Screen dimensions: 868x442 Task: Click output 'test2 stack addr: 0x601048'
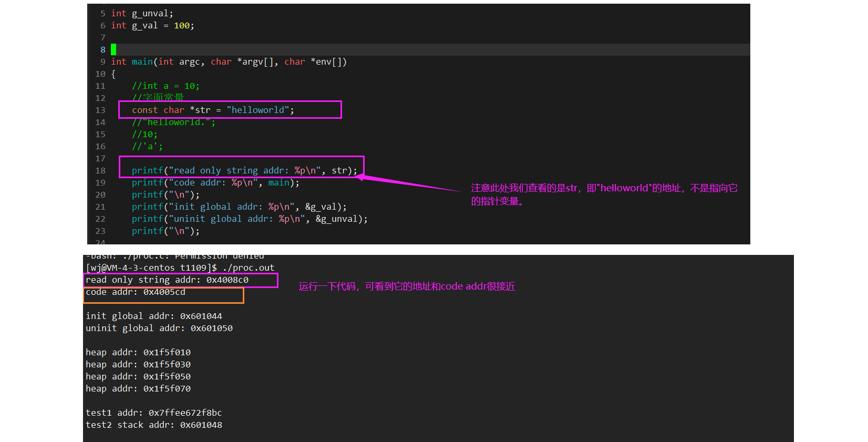pos(154,425)
